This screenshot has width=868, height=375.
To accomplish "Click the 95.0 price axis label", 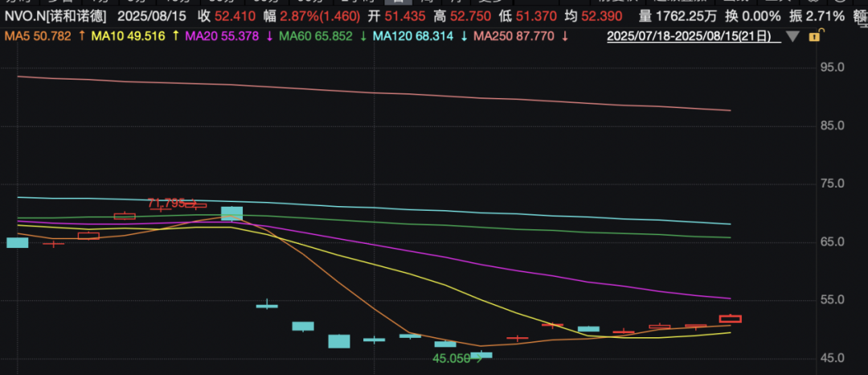I will tap(832, 67).
